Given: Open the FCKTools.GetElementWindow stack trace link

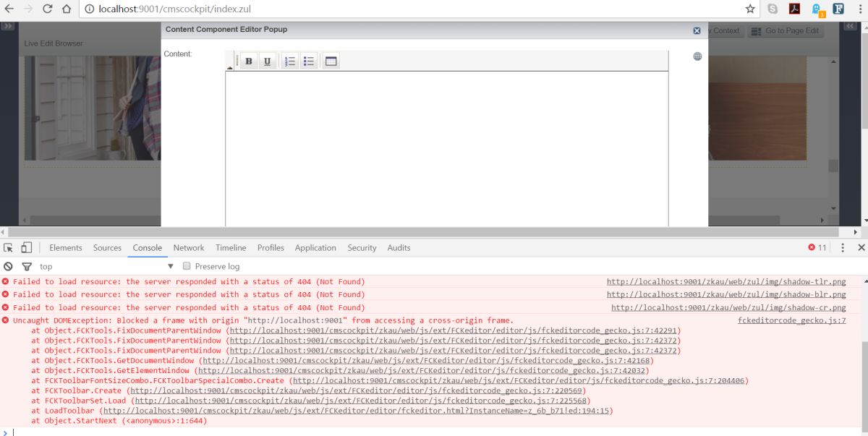Looking at the screenshot, I should click(x=421, y=371).
